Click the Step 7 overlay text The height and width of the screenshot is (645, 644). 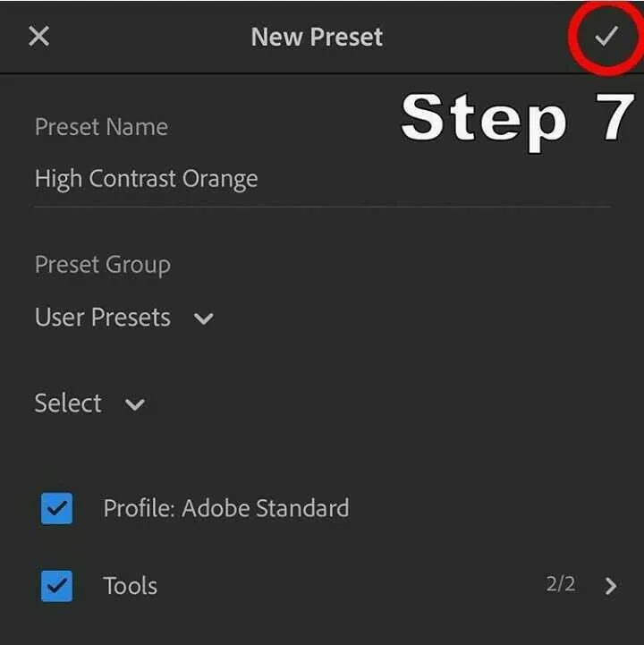(518, 118)
